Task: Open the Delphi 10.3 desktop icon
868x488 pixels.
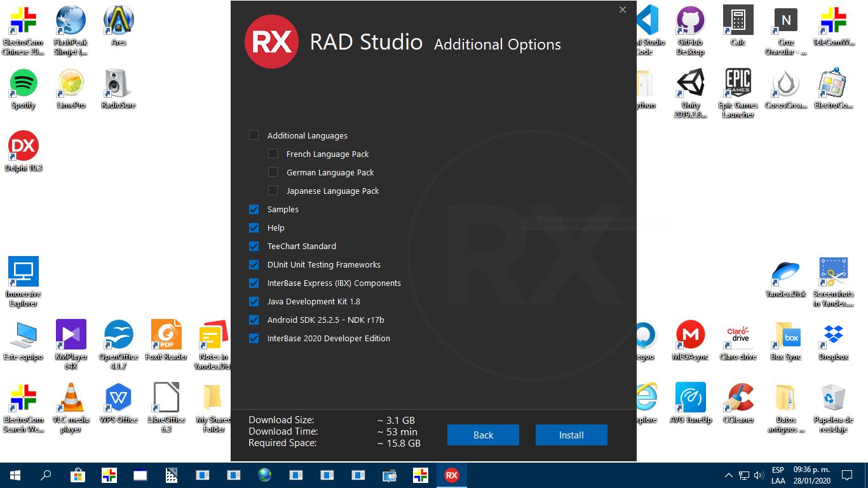Action: 24,147
